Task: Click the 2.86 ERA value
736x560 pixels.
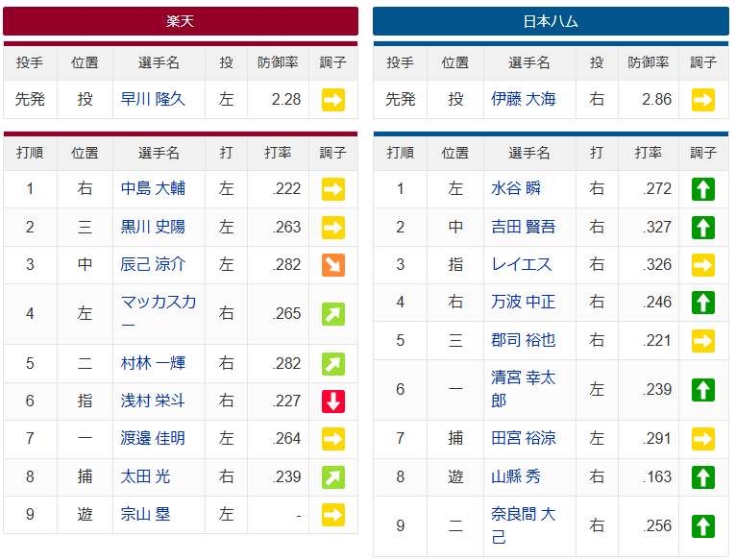Action: (656, 100)
